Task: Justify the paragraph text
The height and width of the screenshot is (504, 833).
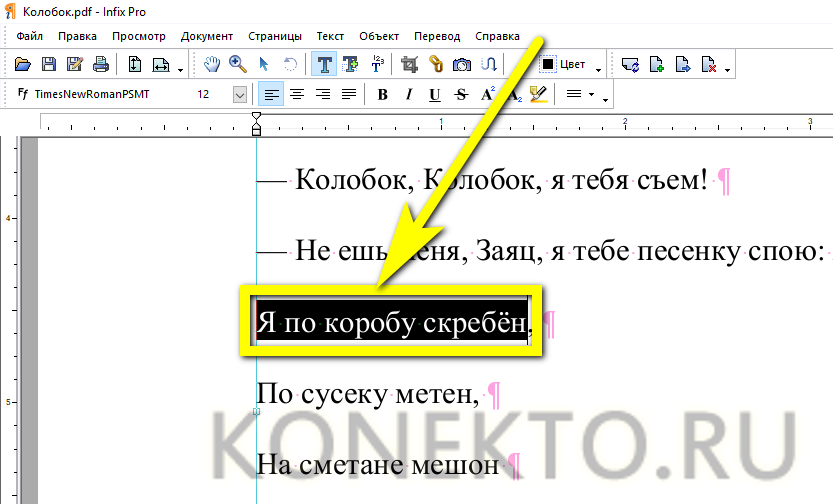Action: (x=348, y=95)
